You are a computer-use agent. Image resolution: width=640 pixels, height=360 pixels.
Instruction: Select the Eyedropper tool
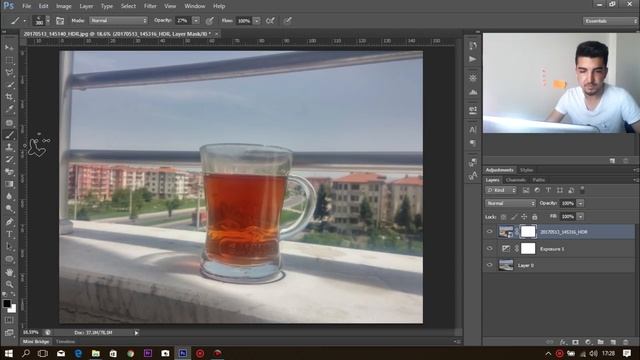[9, 109]
